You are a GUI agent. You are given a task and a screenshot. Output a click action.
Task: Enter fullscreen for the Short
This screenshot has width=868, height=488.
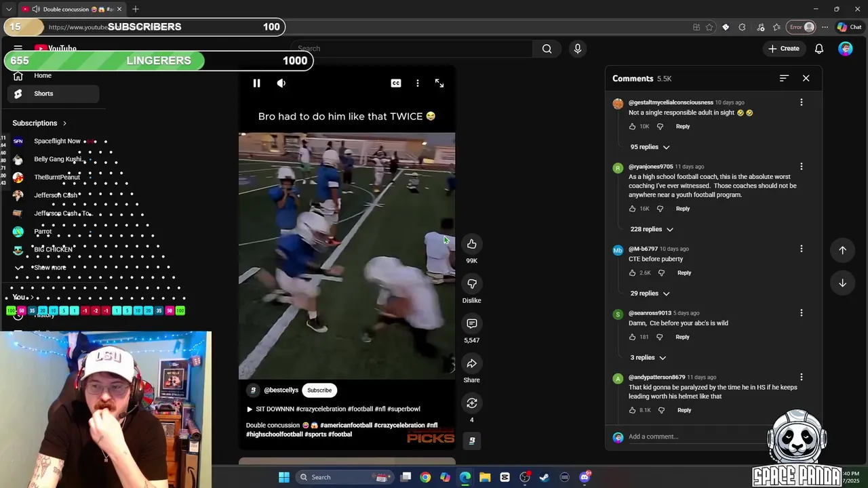coord(439,83)
